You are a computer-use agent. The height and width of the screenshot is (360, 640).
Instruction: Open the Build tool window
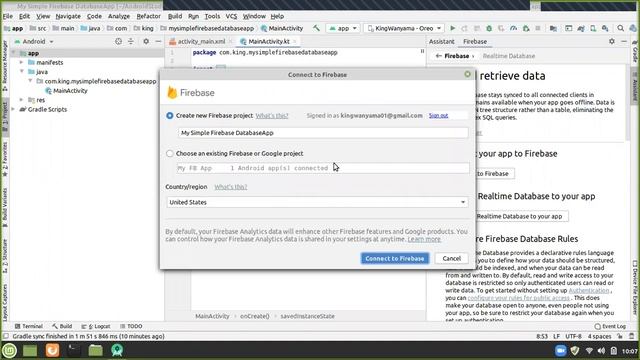click(62, 326)
